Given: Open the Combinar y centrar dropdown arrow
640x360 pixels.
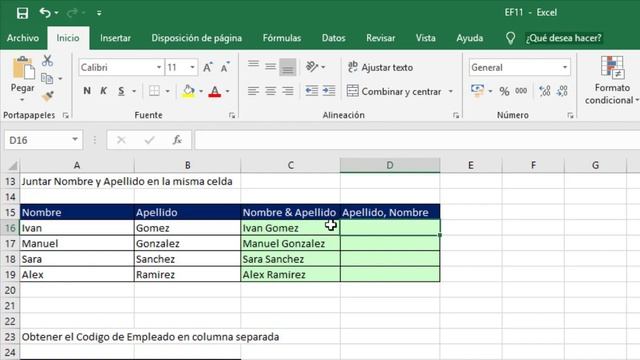Looking at the screenshot, I should (451, 91).
